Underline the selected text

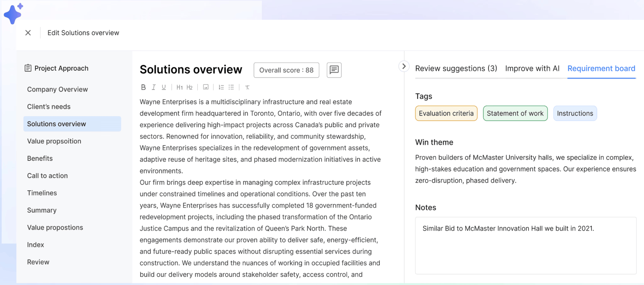point(164,87)
